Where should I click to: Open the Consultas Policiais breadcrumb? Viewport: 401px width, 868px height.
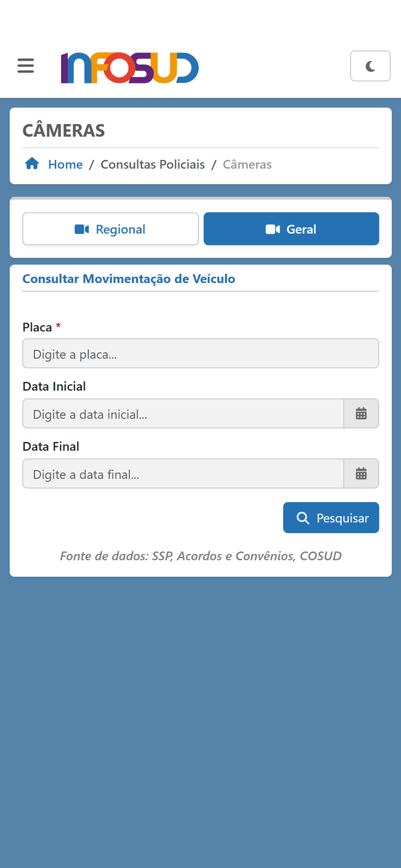(153, 165)
